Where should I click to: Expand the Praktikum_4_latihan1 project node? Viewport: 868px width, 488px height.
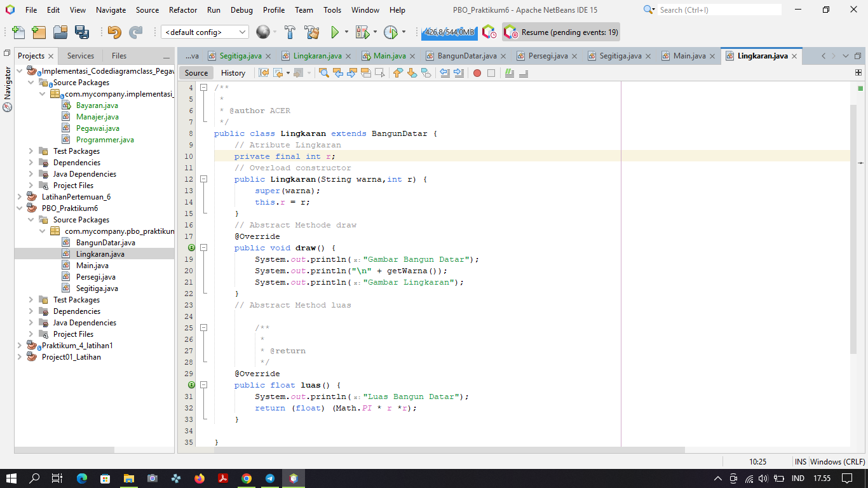pyautogui.click(x=19, y=346)
